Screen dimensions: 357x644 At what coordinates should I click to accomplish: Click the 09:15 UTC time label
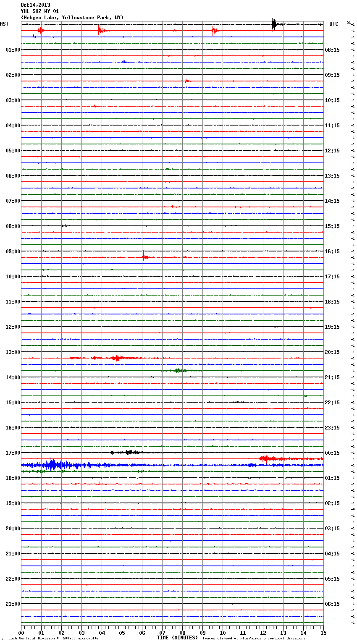[x=332, y=75]
